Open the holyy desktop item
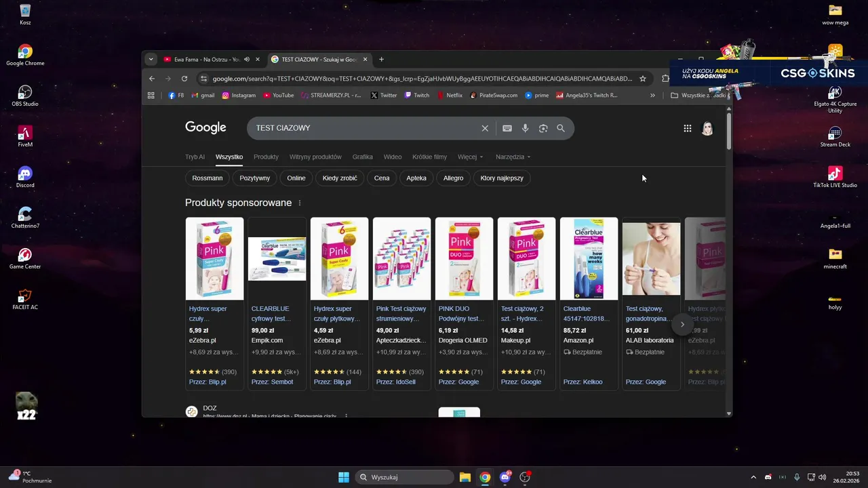Image resolution: width=868 pixels, height=488 pixels. [x=835, y=302]
